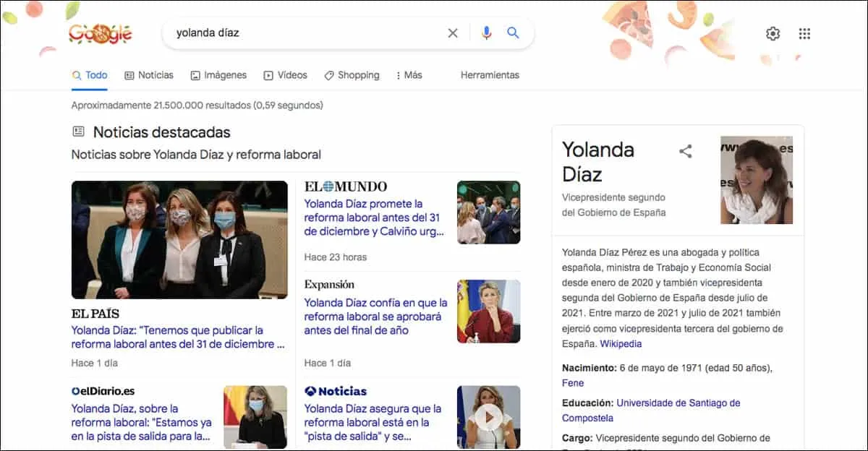Click the elDiario.es article thumbnail
868x451 pixels.
click(x=255, y=417)
